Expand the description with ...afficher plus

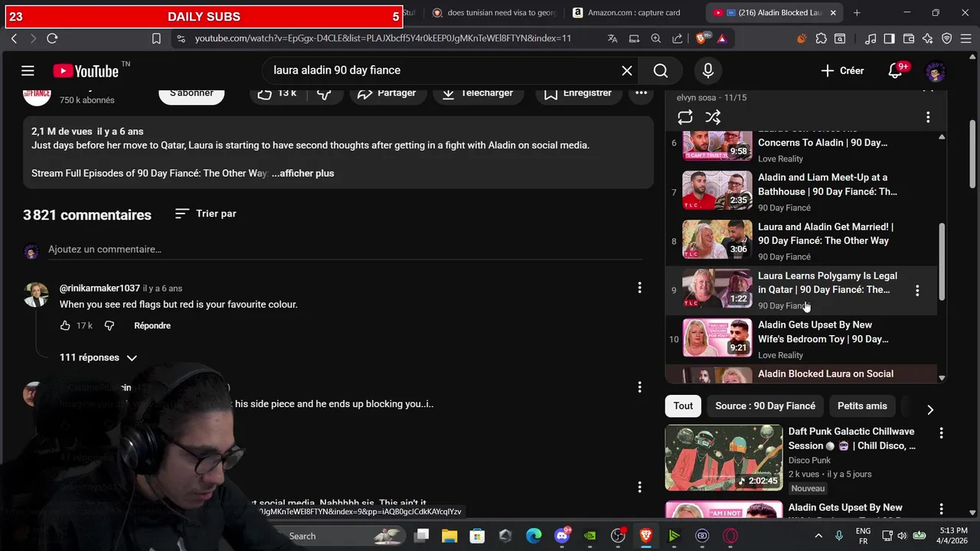[303, 173]
